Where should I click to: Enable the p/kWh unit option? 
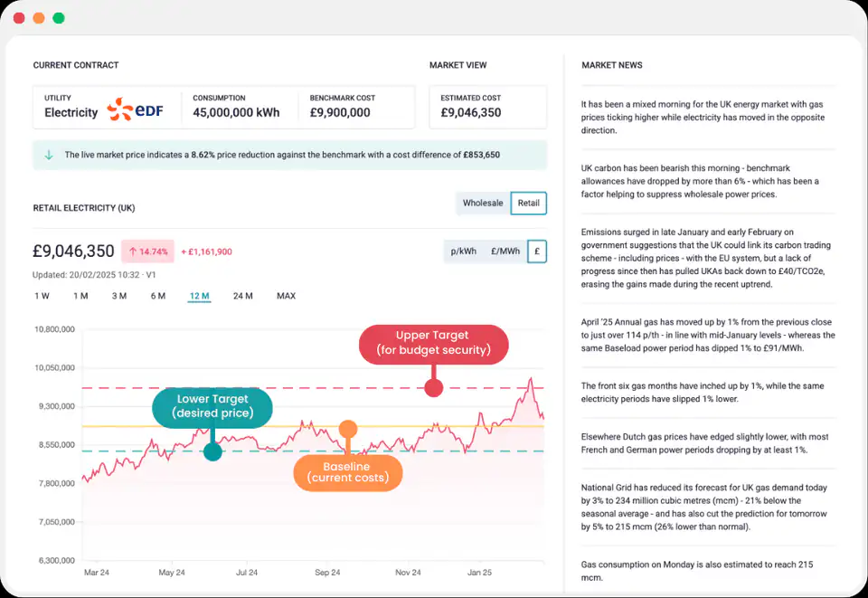461,251
